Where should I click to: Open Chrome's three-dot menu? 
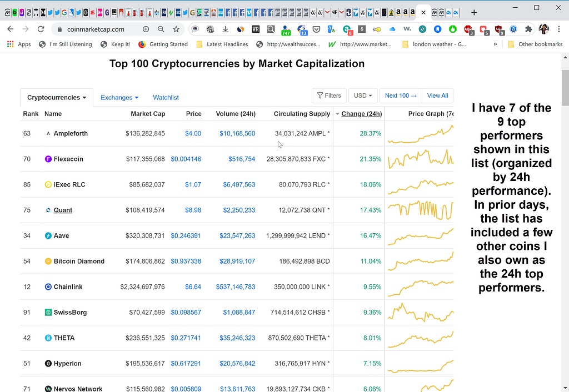559,29
